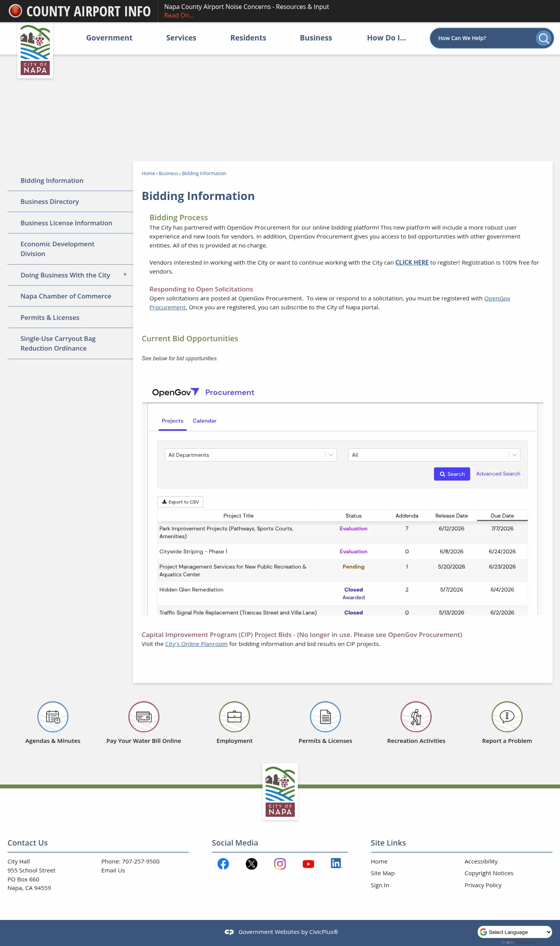Screen dimensions: 560x946
Task: Click the Sign In footer link
Action: click(x=380, y=885)
